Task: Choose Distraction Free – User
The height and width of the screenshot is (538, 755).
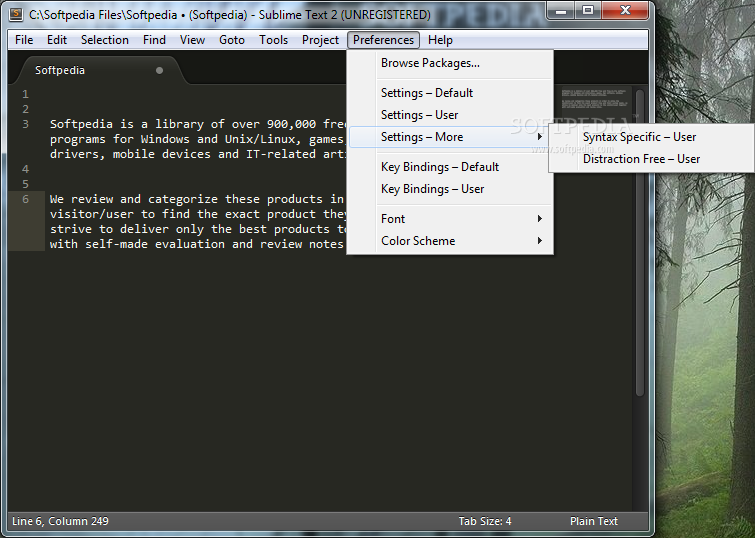Action: [x=651, y=159]
